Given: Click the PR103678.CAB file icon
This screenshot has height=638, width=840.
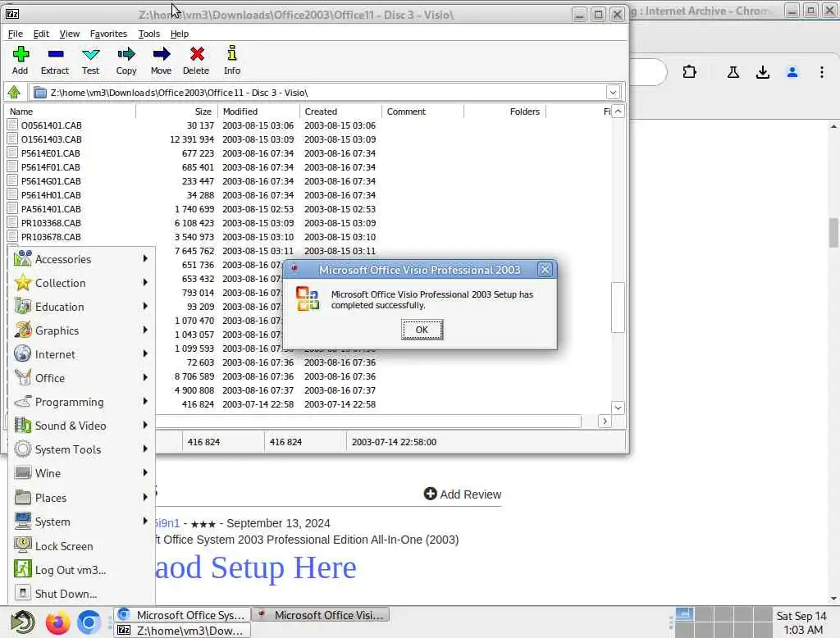Looking at the screenshot, I should 12,236.
